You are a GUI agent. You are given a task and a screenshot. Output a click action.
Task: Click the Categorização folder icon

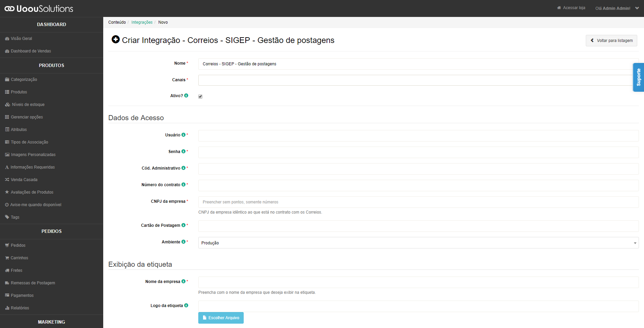(7, 80)
